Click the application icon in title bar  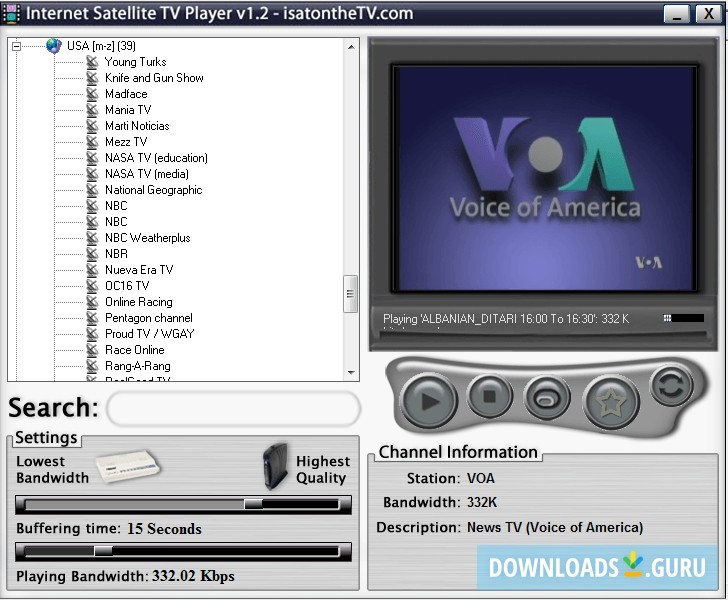(x=11, y=13)
